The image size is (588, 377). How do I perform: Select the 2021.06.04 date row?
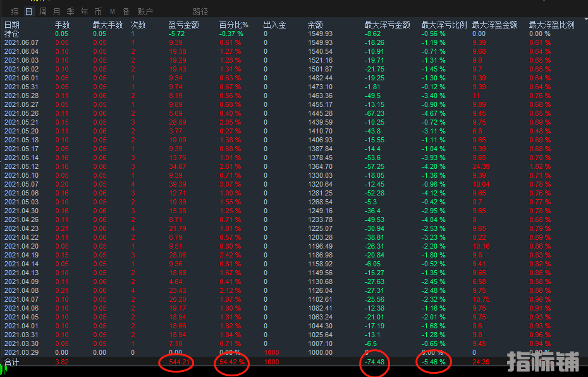(x=294, y=51)
